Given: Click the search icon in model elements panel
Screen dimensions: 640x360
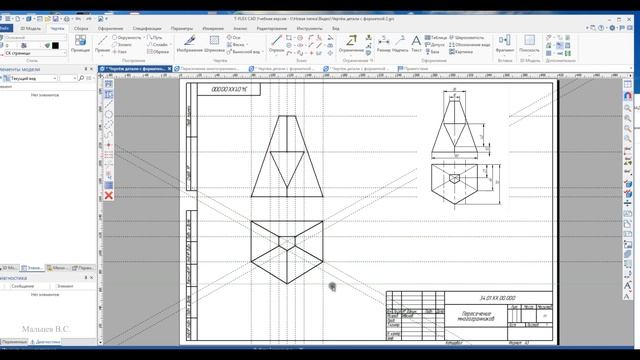Looking at the screenshot, I should 81,78.
